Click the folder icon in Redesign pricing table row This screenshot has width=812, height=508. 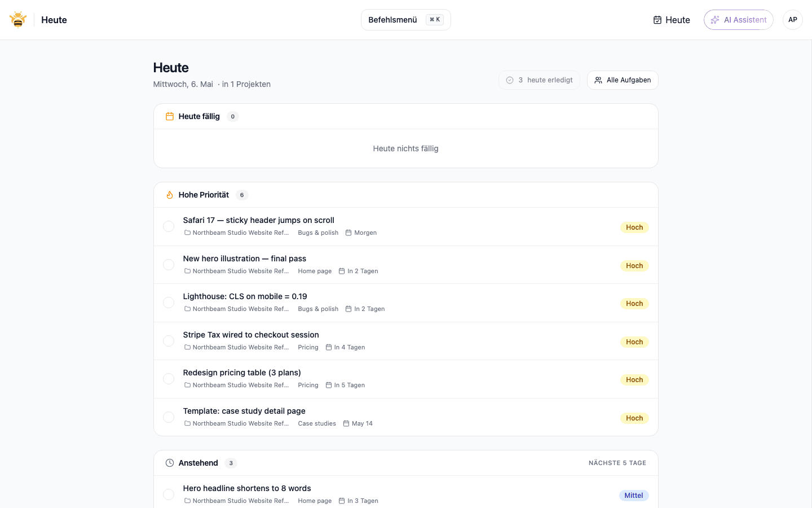[x=187, y=385]
